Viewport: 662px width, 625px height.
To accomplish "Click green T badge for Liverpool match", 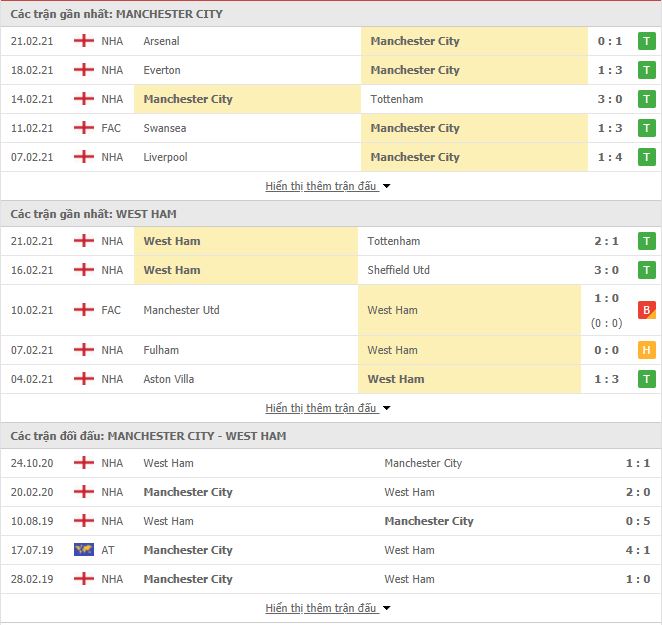I will pyautogui.click(x=646, y=157).
